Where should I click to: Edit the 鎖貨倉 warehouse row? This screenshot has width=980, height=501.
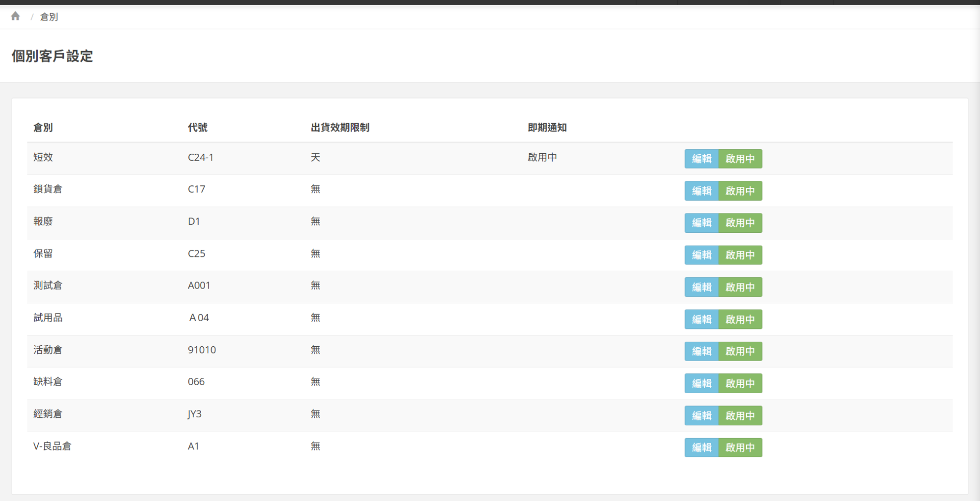click(701, 191)
